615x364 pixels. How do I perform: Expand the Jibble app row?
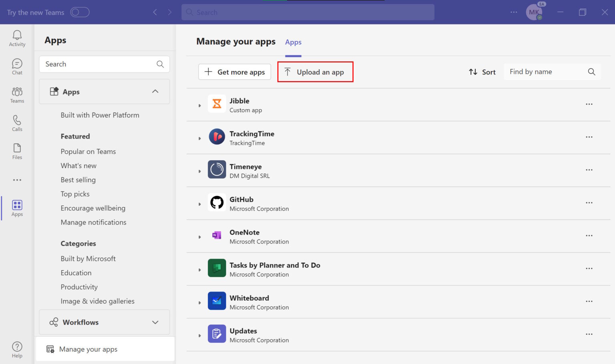pyautogui.click(x=200, y=105)
